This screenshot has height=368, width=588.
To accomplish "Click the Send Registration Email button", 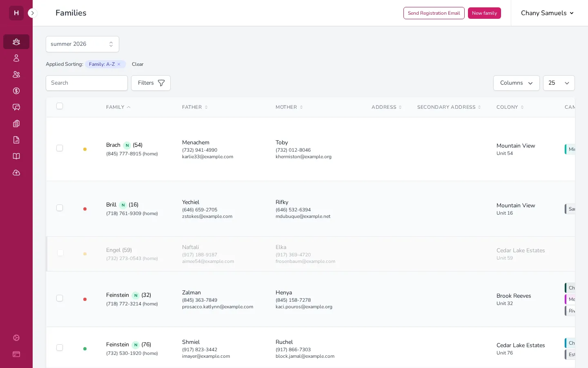I will coord(434,13).
